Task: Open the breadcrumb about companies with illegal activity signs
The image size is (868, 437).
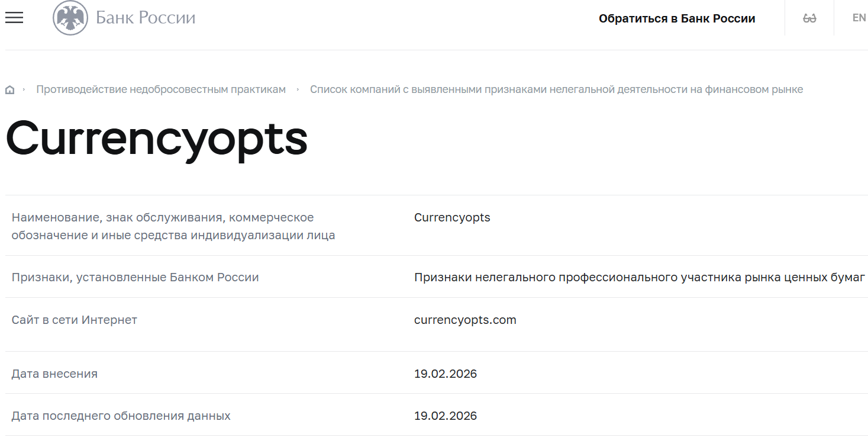Action: (557, 89)
